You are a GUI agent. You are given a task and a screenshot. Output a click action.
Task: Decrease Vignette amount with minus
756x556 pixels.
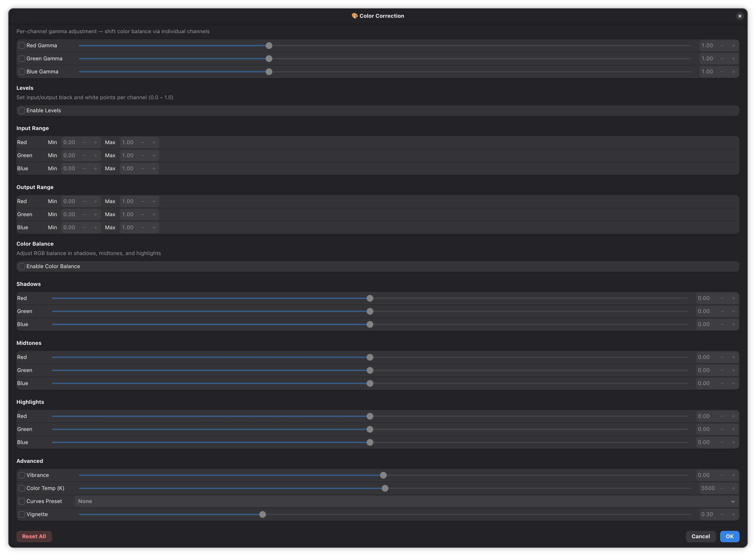722,514
